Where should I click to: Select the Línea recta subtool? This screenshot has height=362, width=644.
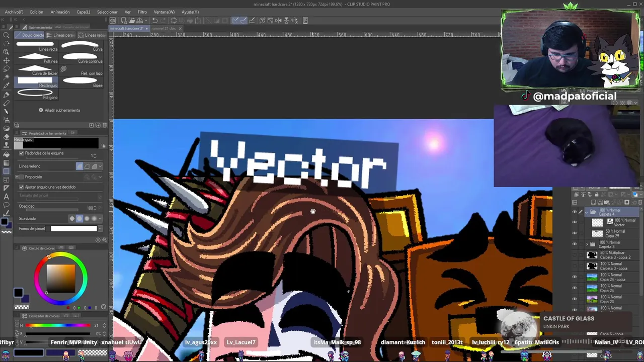pos(37,46)
